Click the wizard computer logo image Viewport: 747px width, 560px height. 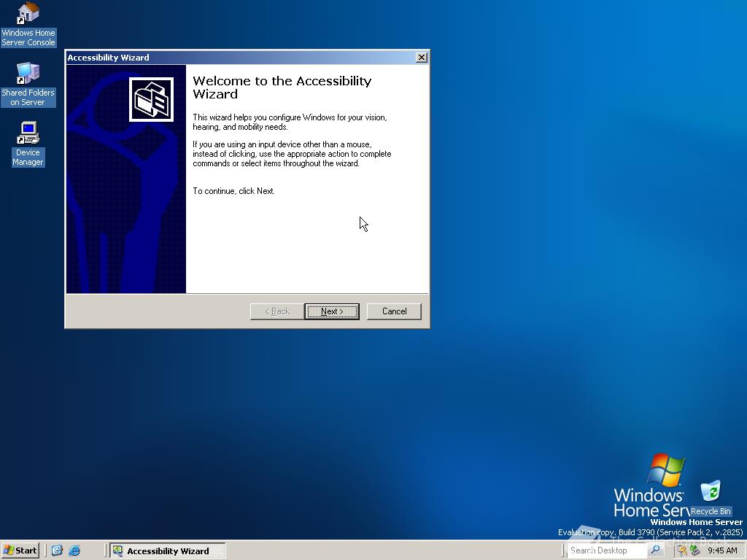pyautogui.click(x=152, y=99)
